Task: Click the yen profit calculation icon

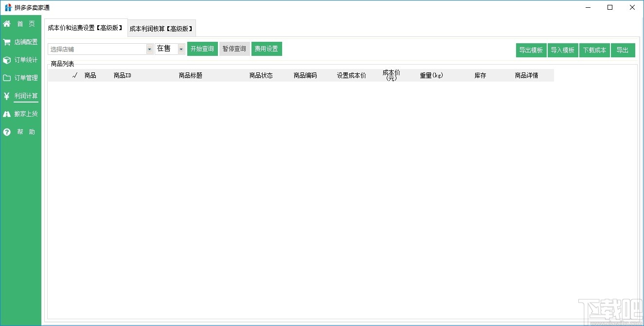Action: [x=7, y=96]
